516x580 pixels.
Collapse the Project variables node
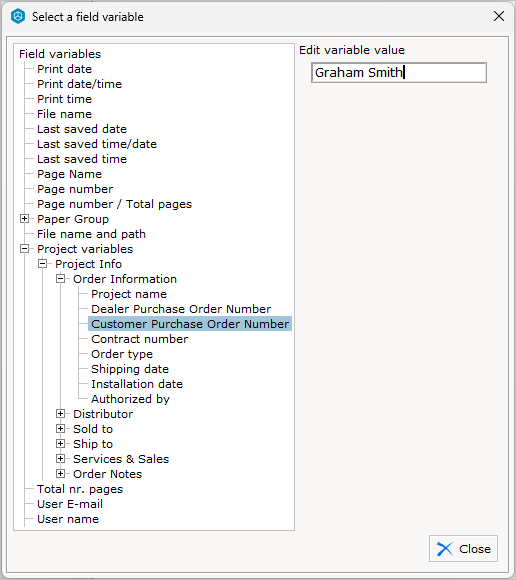click(x=24, y=249)
